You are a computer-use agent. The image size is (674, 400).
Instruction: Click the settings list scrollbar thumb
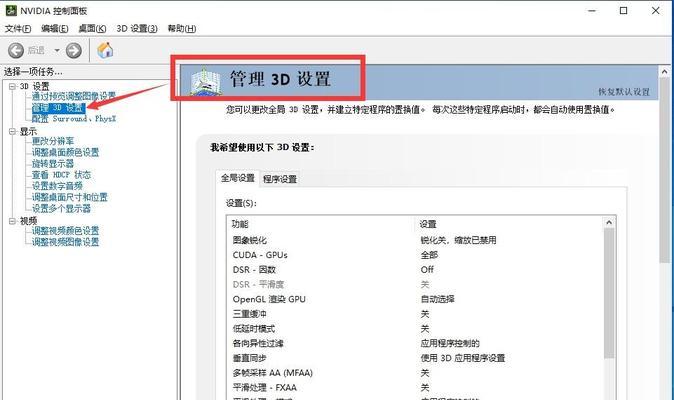click(609, 293)
